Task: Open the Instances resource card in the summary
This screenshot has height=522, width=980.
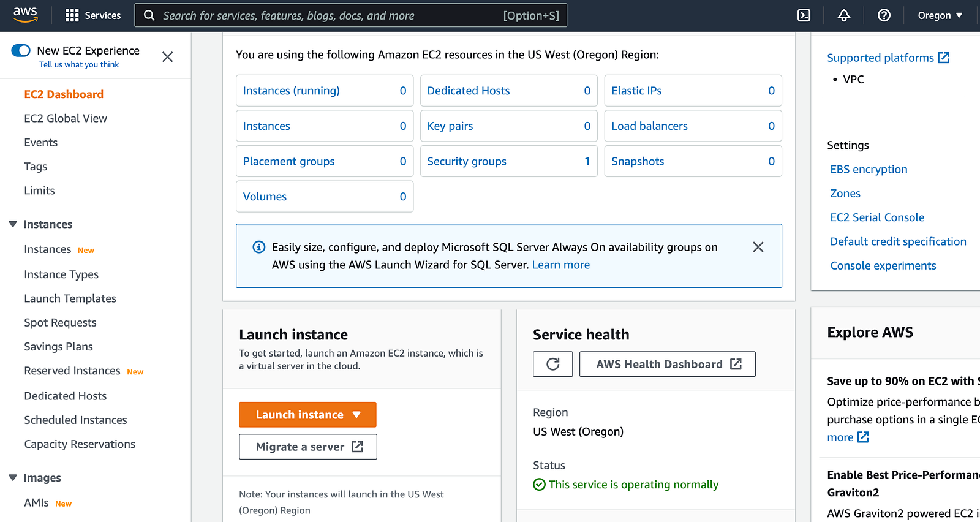Action: pos(325,126)
